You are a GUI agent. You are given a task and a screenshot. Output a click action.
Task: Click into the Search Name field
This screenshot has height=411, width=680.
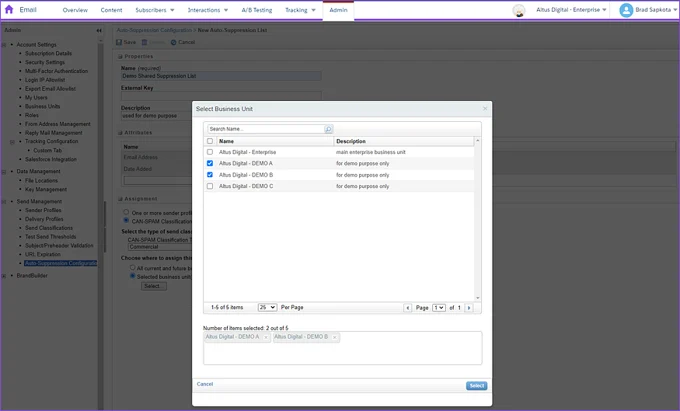[266, 129]
